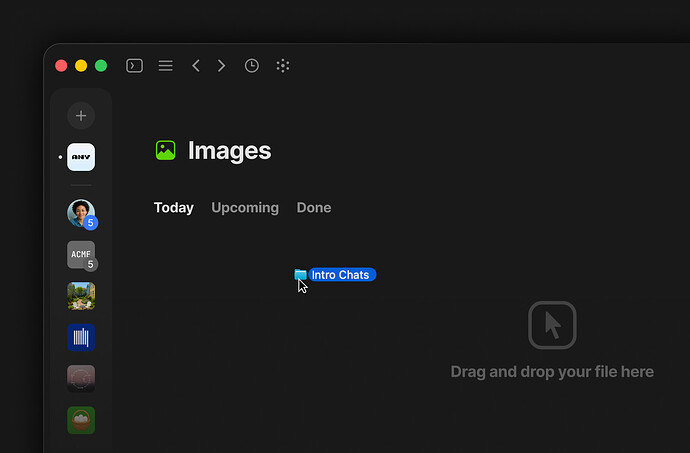Open the terminal panel icon in toolbar
This screenshot has width=690, height=453.
(134, 66)
